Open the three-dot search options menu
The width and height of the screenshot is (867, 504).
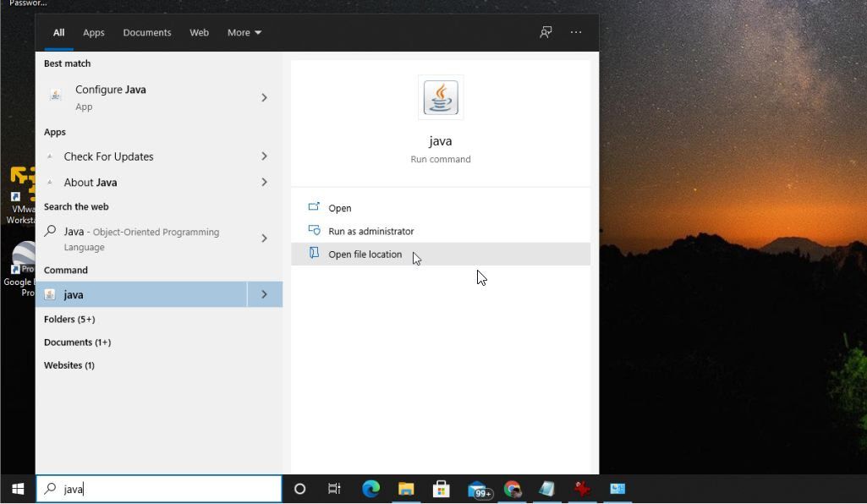coord(576,32)
